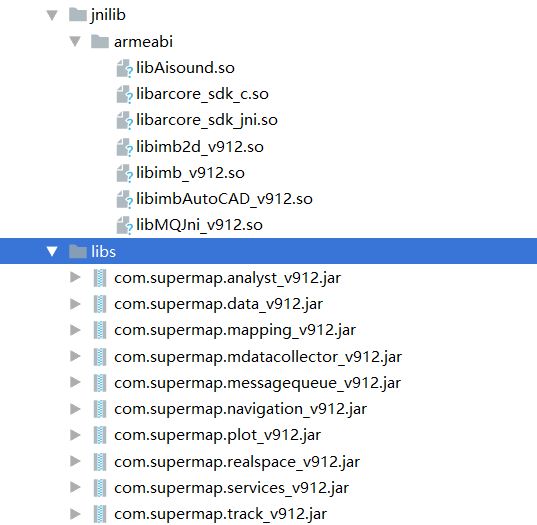
Task: Collapse the armeabi folder
Action: click(75, 42)
